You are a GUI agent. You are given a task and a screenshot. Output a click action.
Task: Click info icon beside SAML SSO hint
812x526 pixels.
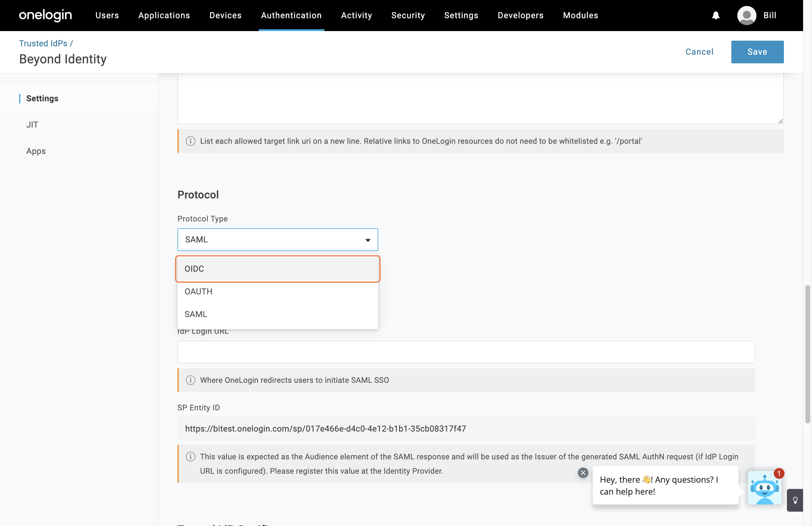point(190,380)
